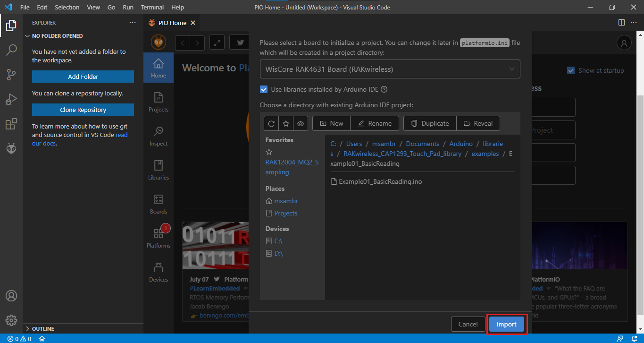Click Duplicate button in file browser
The height and width of the screenshot is (343, 644).
pos(430,123)
